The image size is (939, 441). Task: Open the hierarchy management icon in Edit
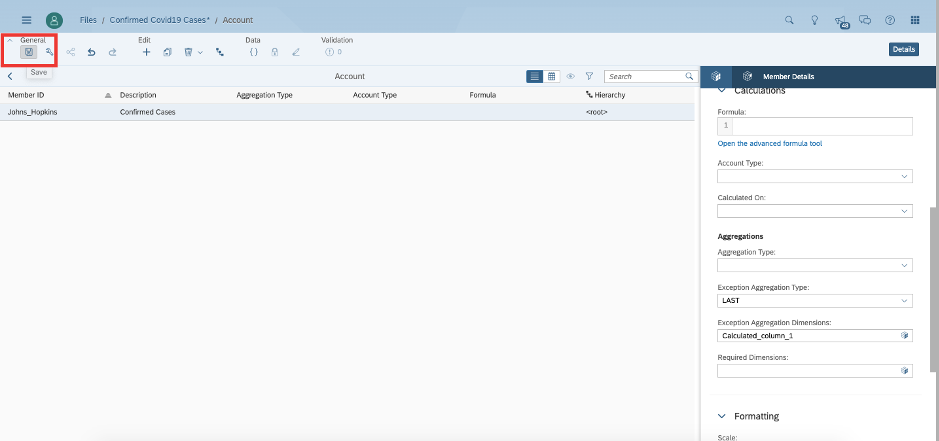tap(220, 52)
